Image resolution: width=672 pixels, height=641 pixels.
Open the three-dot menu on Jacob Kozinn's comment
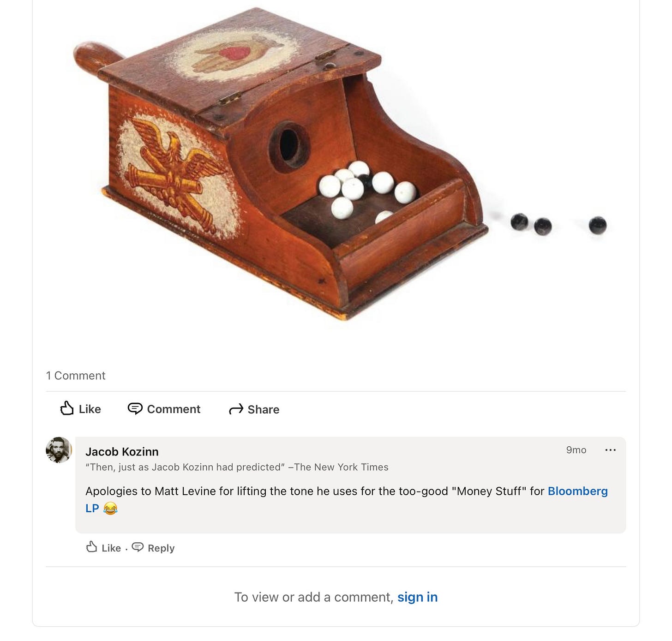pyautogui.click(x=610, y=450)
